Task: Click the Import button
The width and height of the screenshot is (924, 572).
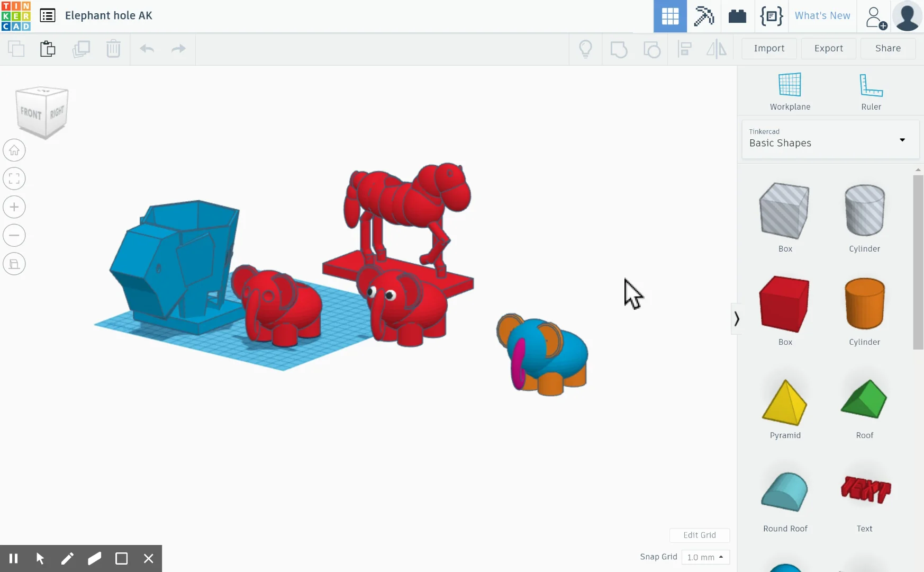Action: pyautogui.click(x=768, y=48)
